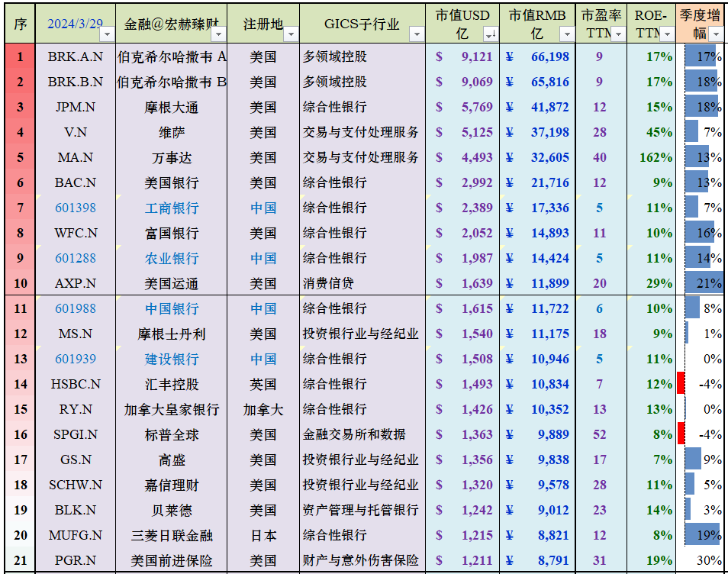
Task: Select industry cell 金融交易所和数据
Action: point(362,434)
